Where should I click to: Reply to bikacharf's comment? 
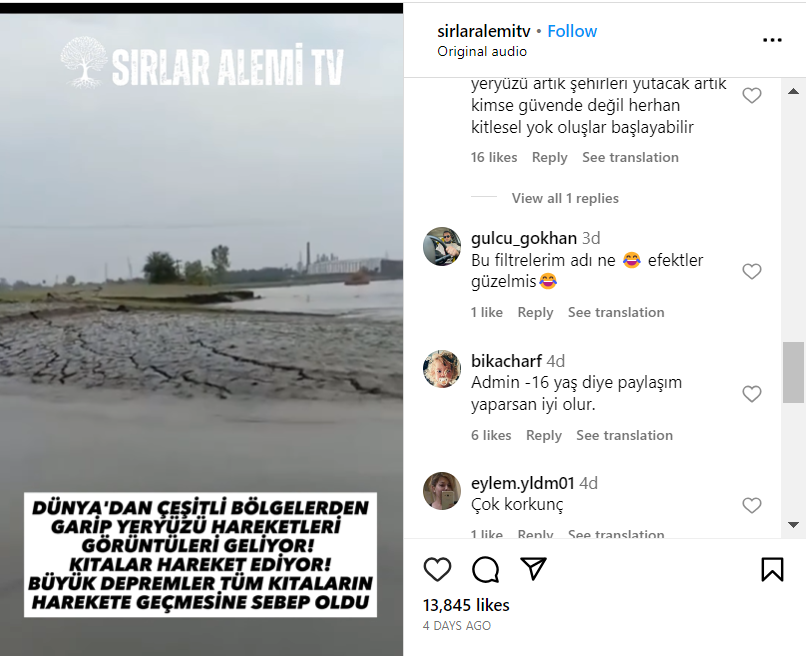(x=544, y=435)
